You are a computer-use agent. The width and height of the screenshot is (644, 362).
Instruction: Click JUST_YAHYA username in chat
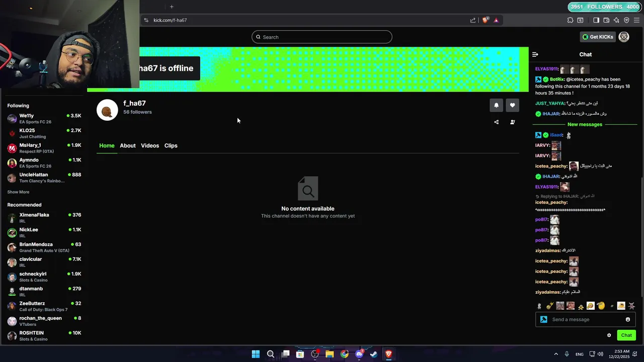[549, 104]
